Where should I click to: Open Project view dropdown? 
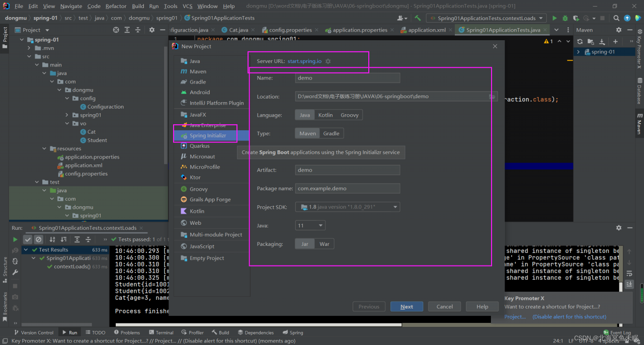click(33, 30)
